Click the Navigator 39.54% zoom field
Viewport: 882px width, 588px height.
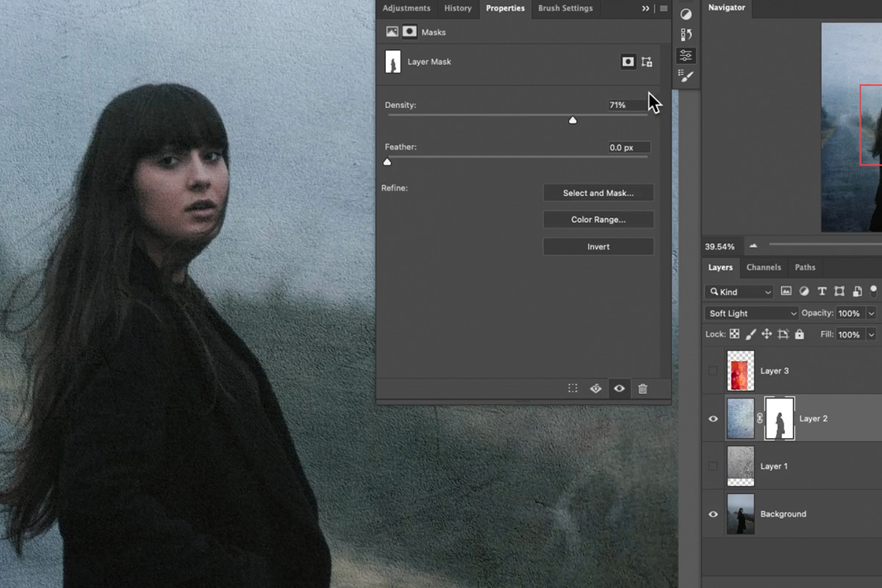(721, 246)
